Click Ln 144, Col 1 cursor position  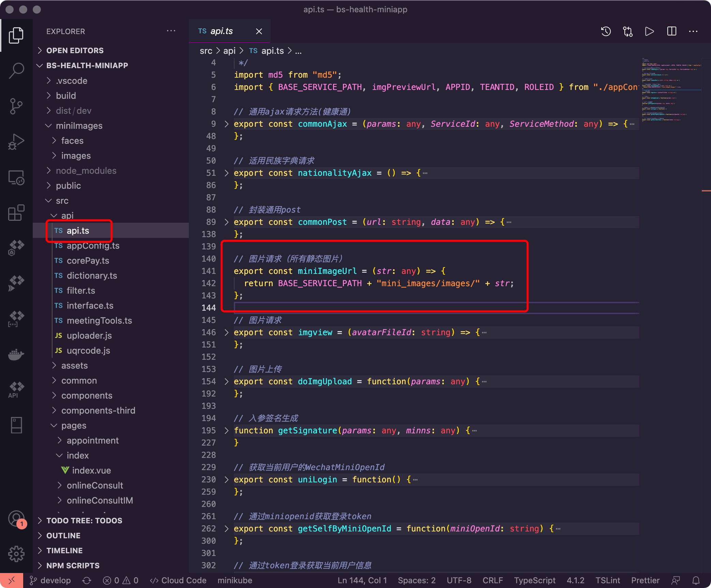(x=362, y=581)
